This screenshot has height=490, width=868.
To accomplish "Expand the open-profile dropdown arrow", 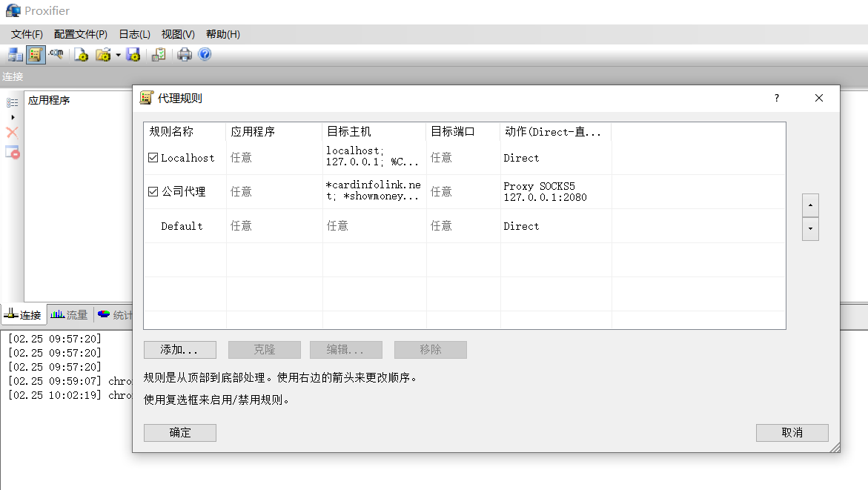I will click(x=118, y=55).
